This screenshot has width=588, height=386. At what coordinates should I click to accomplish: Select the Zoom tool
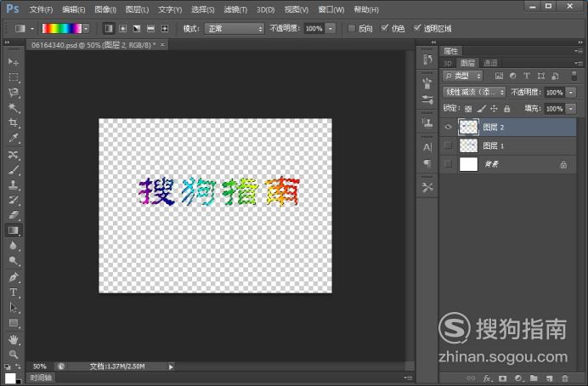click(x=14, y=354)
